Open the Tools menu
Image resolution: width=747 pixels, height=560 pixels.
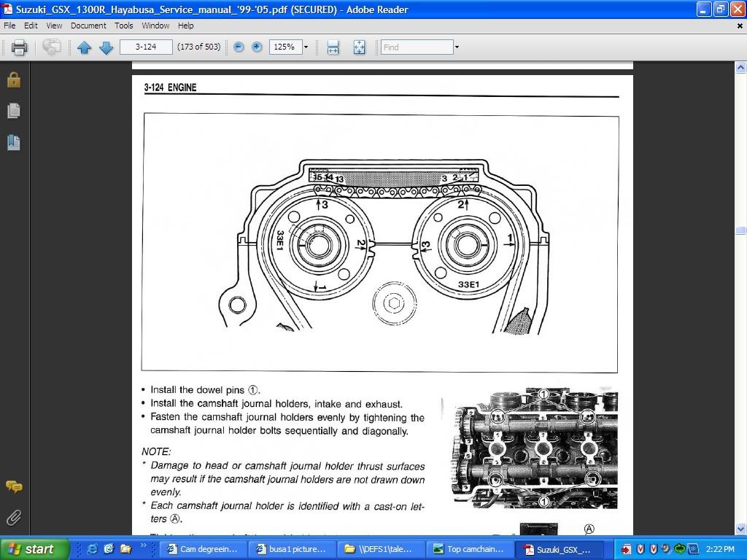123,26
